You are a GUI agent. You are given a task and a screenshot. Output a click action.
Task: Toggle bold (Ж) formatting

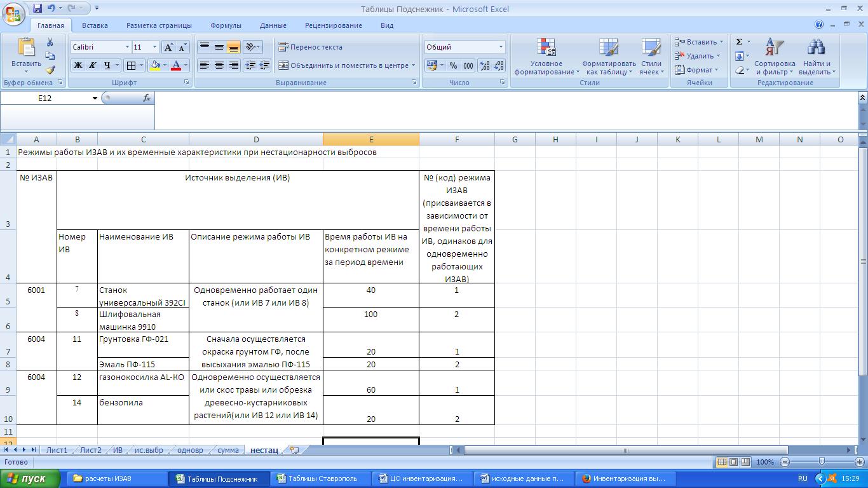pos(78,65)
